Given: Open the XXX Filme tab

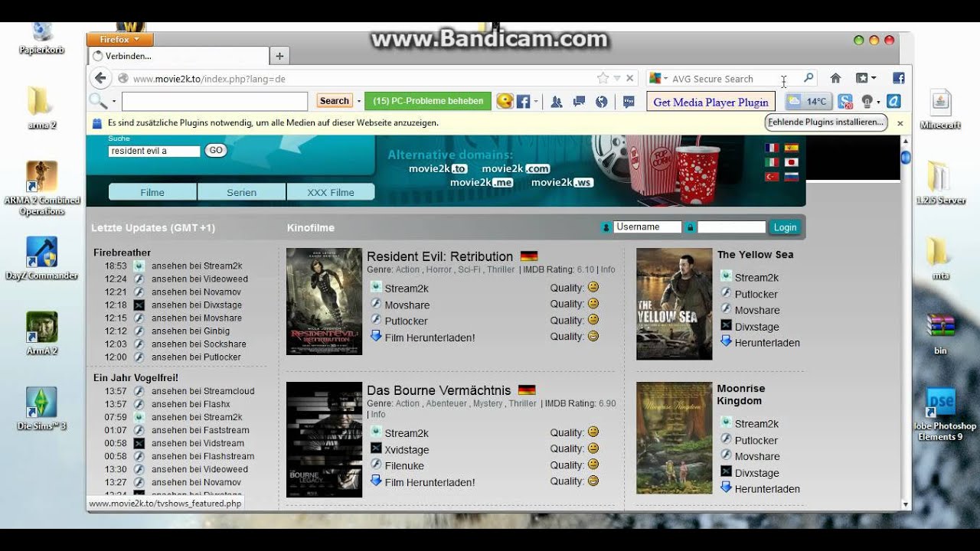Looking at the screenshot, I should click(331, 192).
